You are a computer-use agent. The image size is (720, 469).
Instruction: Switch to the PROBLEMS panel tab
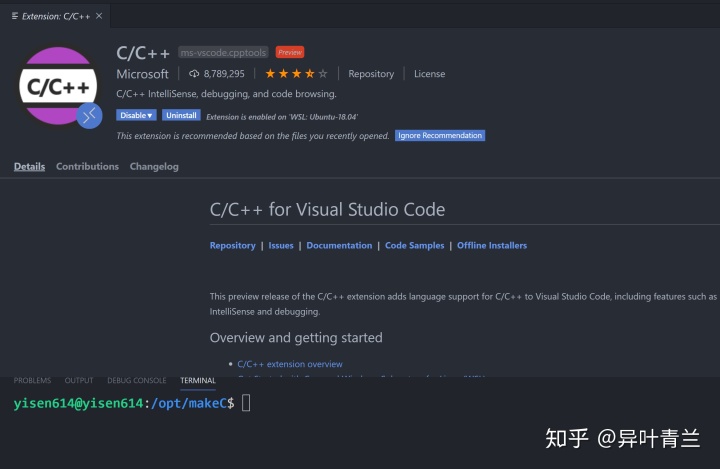pos(32,380)
